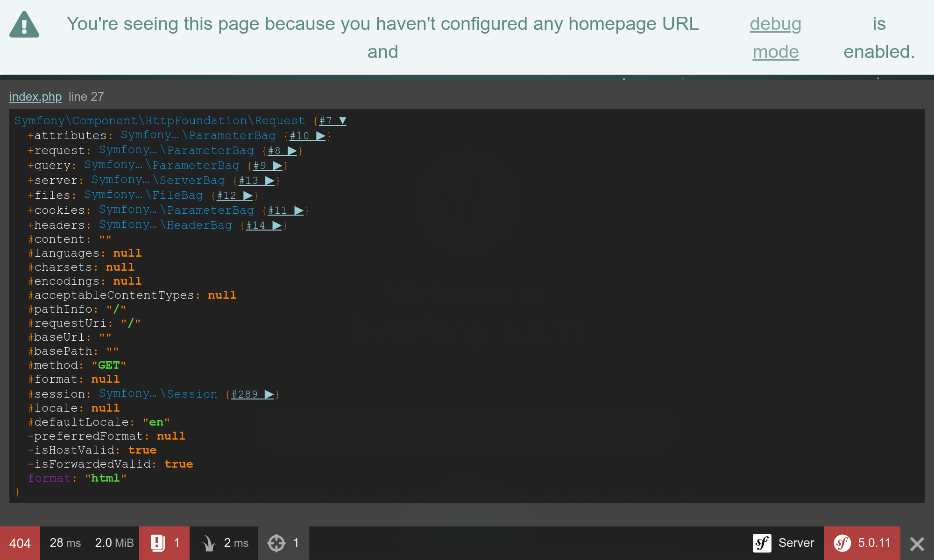Viewport: 934px width, 560px height.
Task: Click the warning triangle icon
Action: tap(24, 24)
